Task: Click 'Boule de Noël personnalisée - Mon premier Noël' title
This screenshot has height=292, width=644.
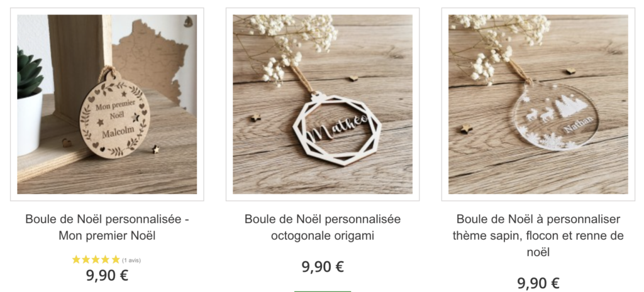Action: tap(107, 227)
